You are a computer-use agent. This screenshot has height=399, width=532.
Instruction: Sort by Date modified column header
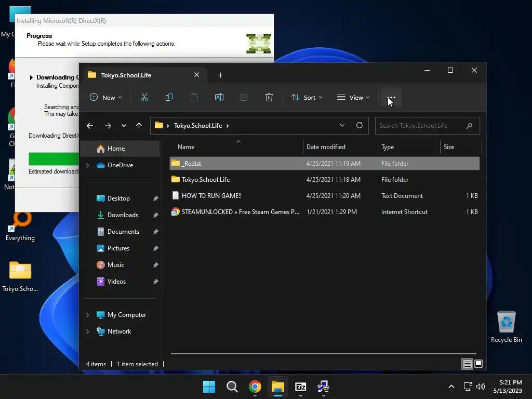point(340,147)
